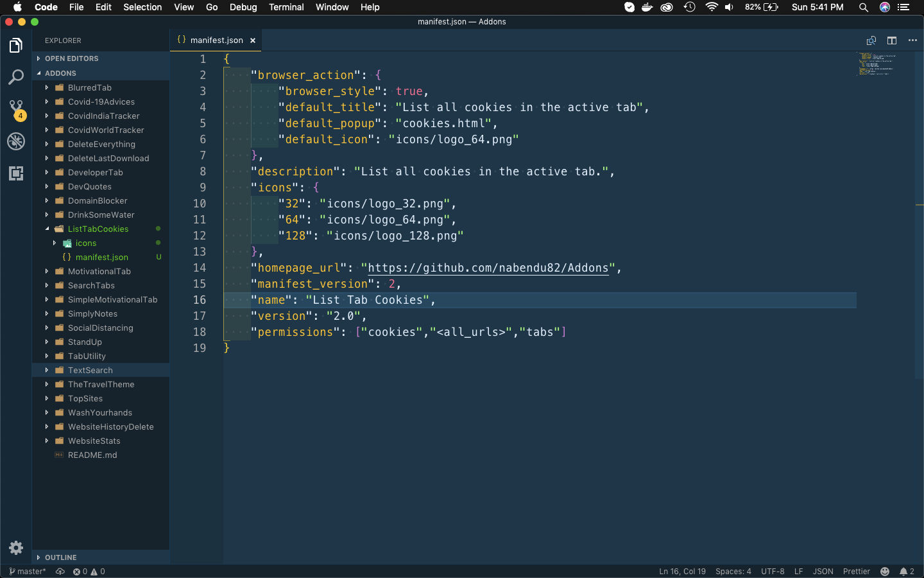Close the manifest.json editor tab
This screenshot has height=578, width=924.
pyautogui.click(x=253, y=40)
